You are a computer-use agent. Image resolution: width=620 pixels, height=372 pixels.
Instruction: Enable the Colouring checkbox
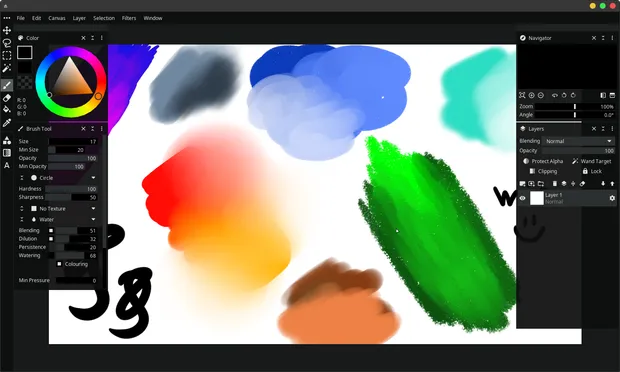(x=59, y=264)
